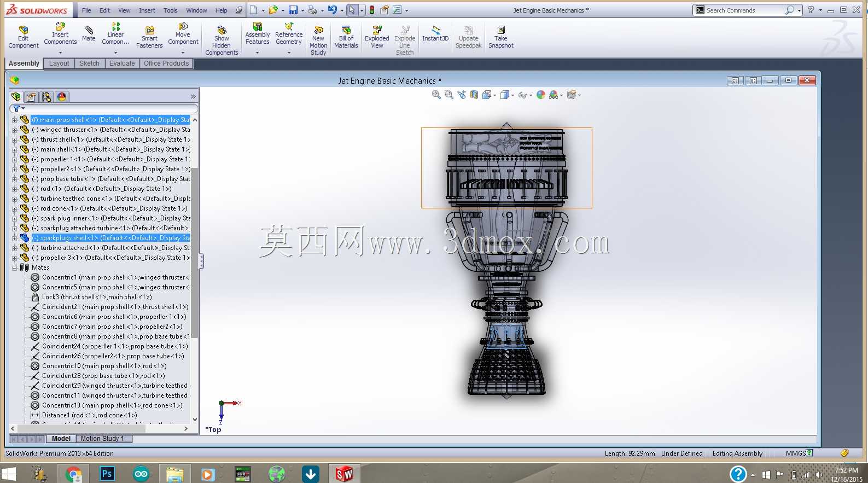Click Zoom to Fit icon
The image size is (868, 483).
436,95
